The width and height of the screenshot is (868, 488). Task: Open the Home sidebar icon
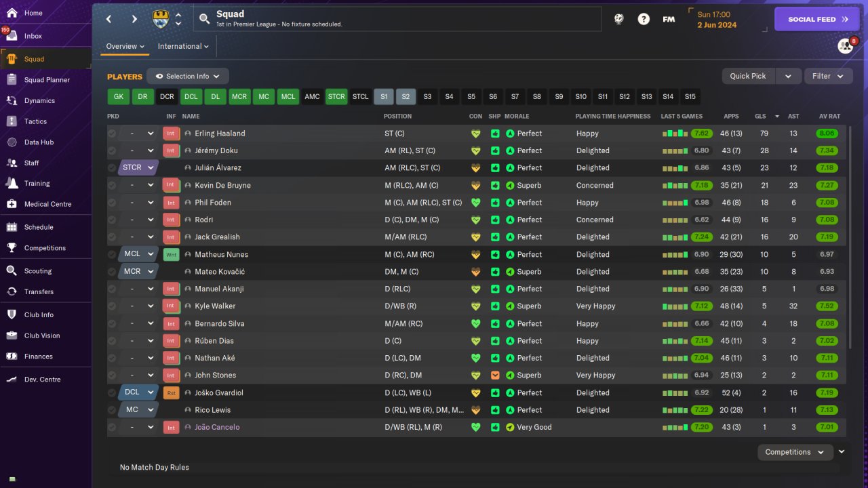pyautogui.click(x=12, y=13)
